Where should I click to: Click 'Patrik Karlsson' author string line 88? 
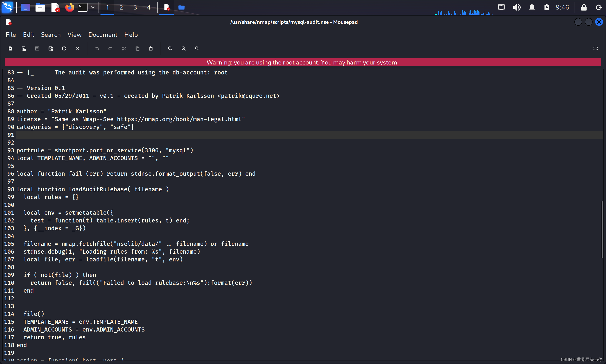tap(77, 111)
